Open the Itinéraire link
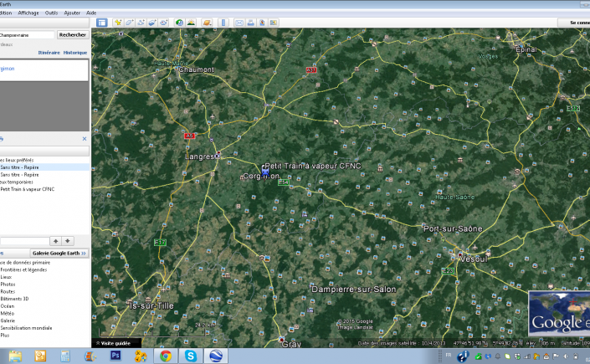Image resolution: width=590 pixels, height=364 pixels. 49,52
